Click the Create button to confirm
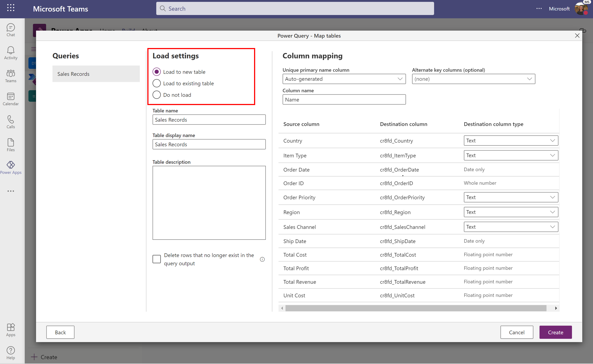 coord(555,332)
